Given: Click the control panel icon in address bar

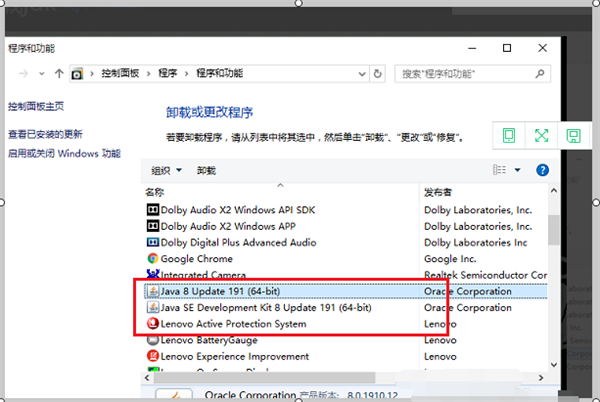Looking at the screenshot, I should tap(77, 73).
